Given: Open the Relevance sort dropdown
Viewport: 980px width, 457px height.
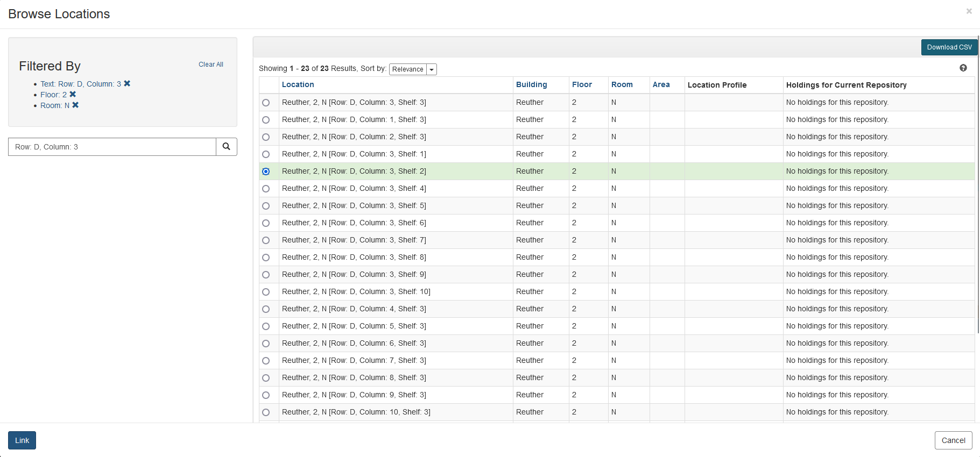Looking at the screenshot, I should click(408, 69).
